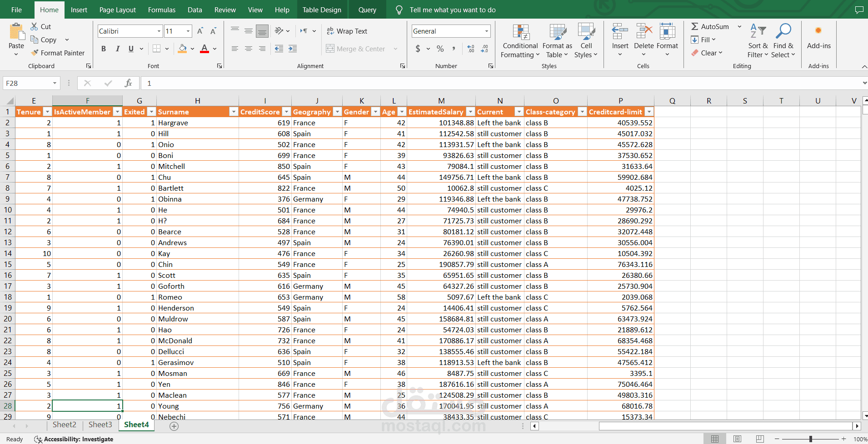Screen dimensions: 868x444
Task: Select column header Q
Action: click(672, 101)
